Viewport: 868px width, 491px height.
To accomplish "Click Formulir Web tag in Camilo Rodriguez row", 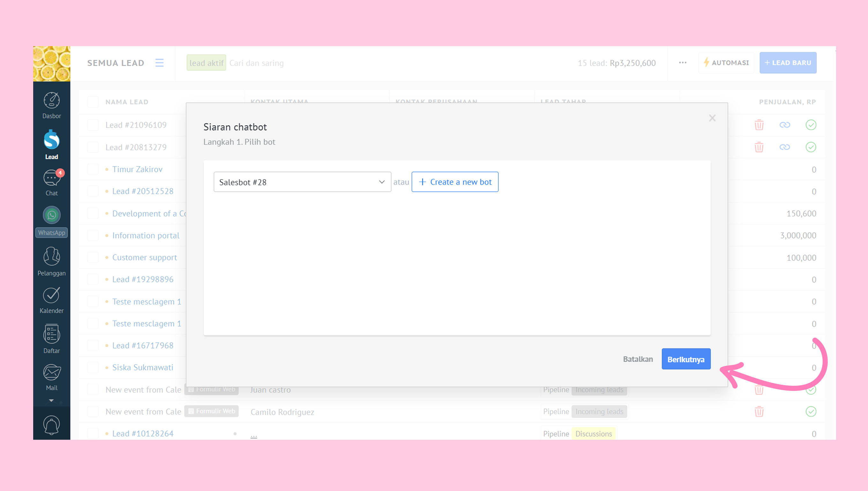I will pyautogui.click(x=211, y=411).
